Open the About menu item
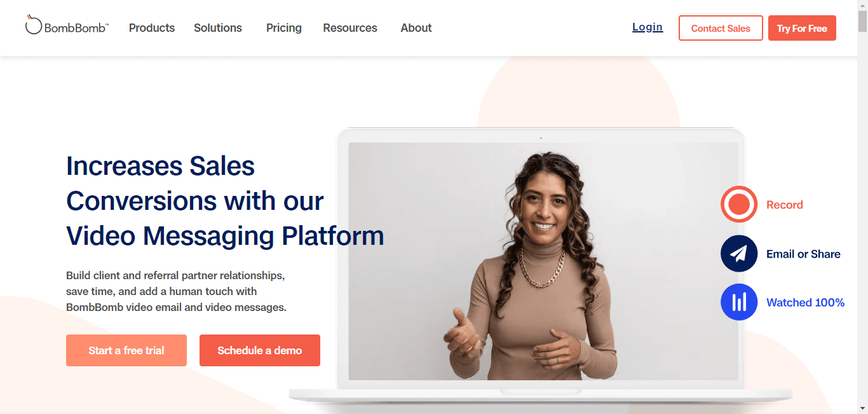This screenshot has height=414, width=868. click(416, 28)
